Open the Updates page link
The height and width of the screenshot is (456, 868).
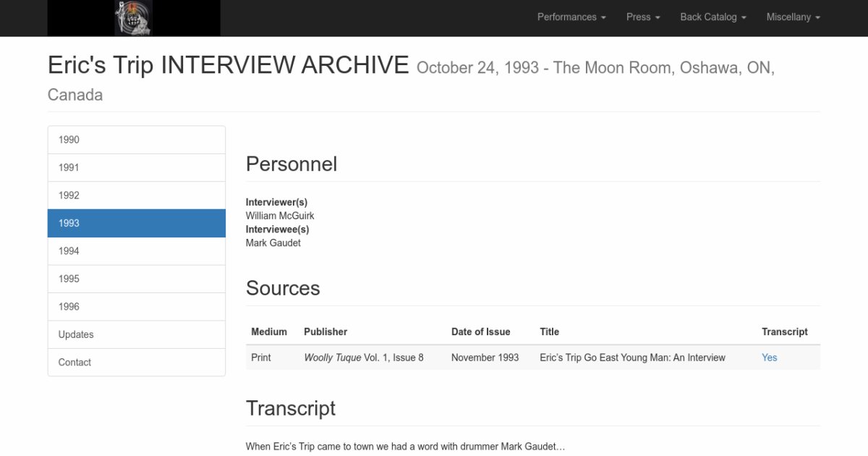(136, 334)
